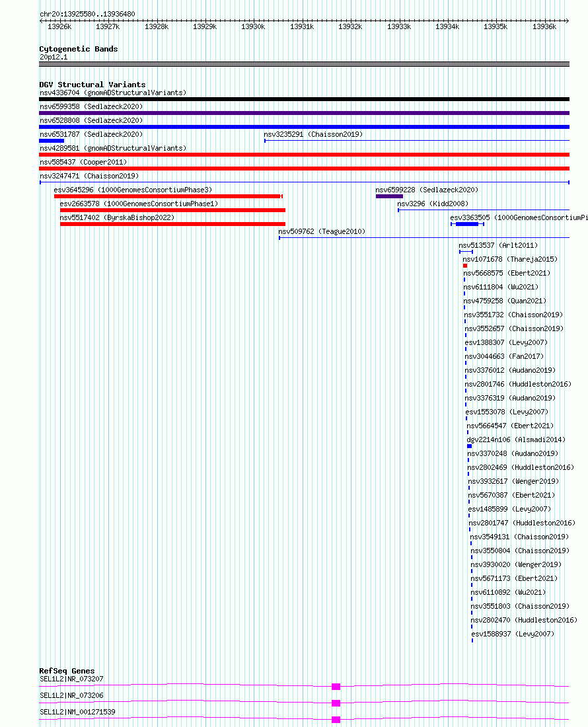The width and height of the screenshot is (588, 727).
Task: Click the red bar of esv3645296
Action: click(x=168, y=196)
